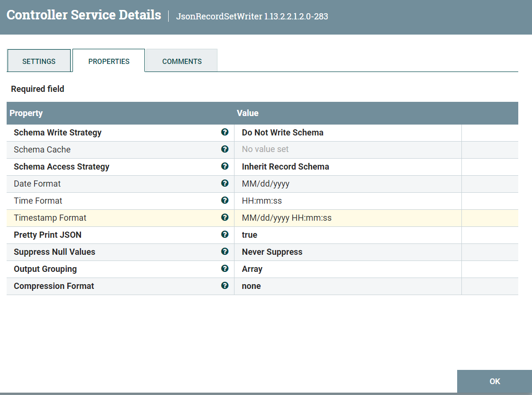View help for Date Format property
Screen dimensions: 532x395
click(x=225, y=184)
